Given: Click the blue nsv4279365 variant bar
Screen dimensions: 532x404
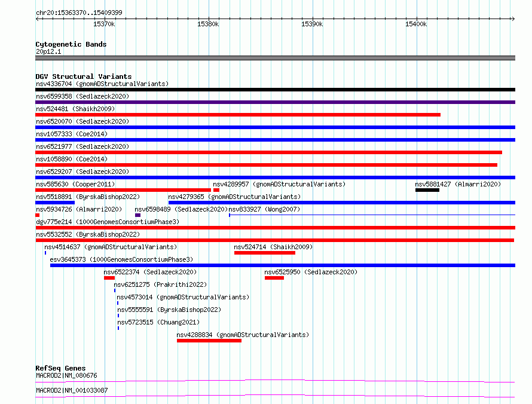Looking at the screenshot, I should pos(342,203).
